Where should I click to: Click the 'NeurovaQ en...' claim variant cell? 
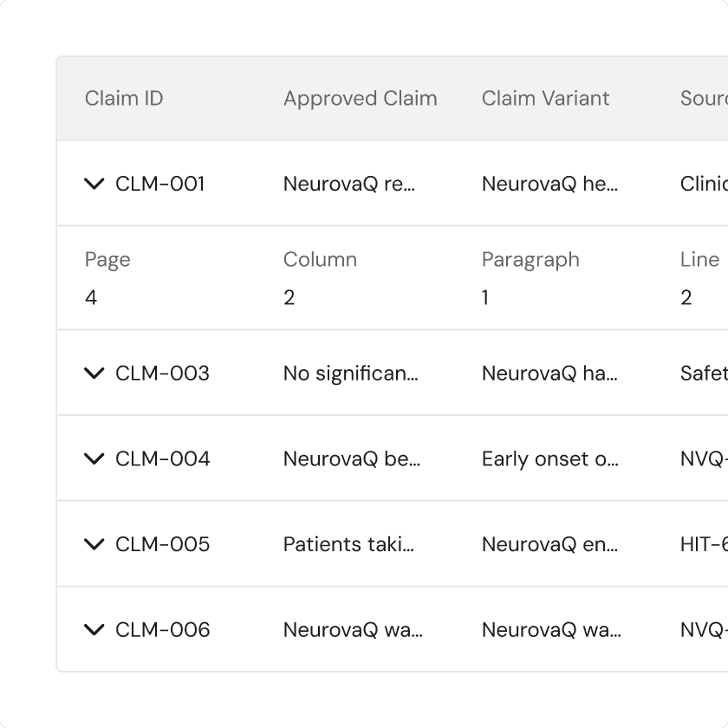[x=549, y=544]
